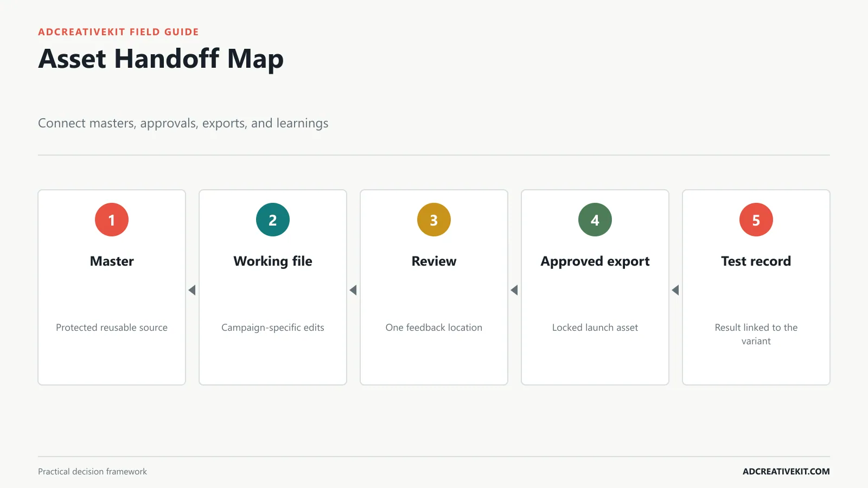This screenshot has width=868, height=488.
Task: Click the 'Practical decision framework' footer text
Action: [x=92, y=472]
